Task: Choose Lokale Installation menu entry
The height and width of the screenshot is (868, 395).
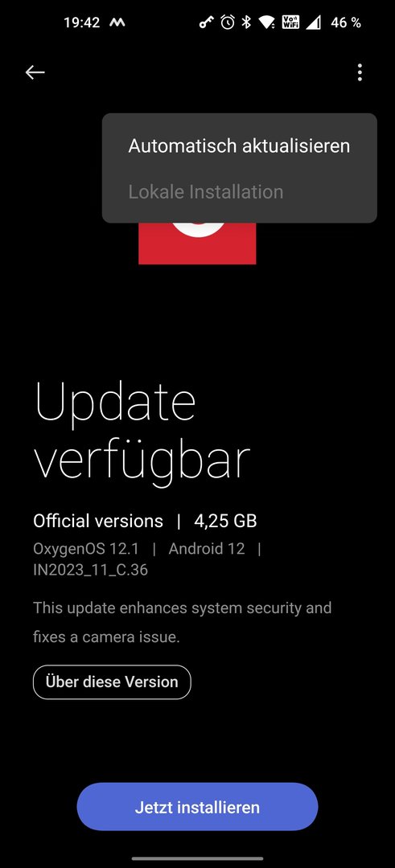Action: pos(205,191)
